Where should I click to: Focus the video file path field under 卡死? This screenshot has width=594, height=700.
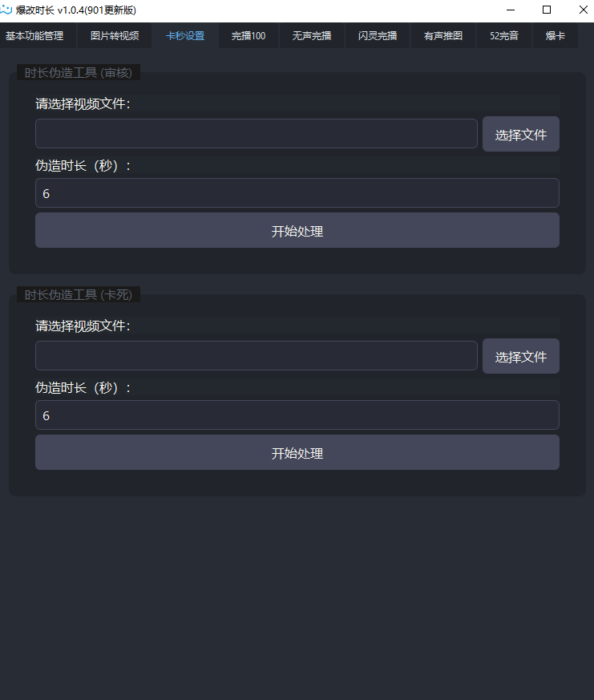click(x=256, y=356)
